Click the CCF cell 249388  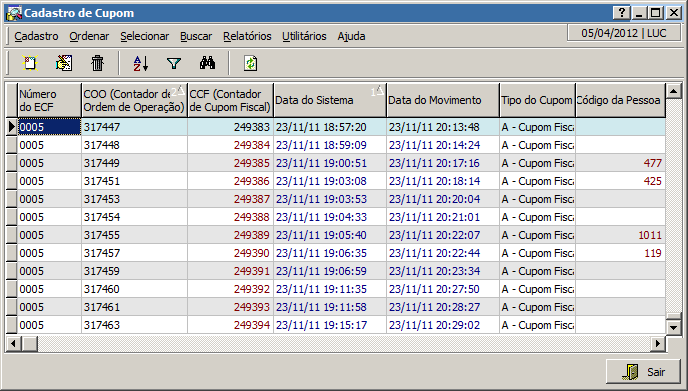(x=230, y=217)
